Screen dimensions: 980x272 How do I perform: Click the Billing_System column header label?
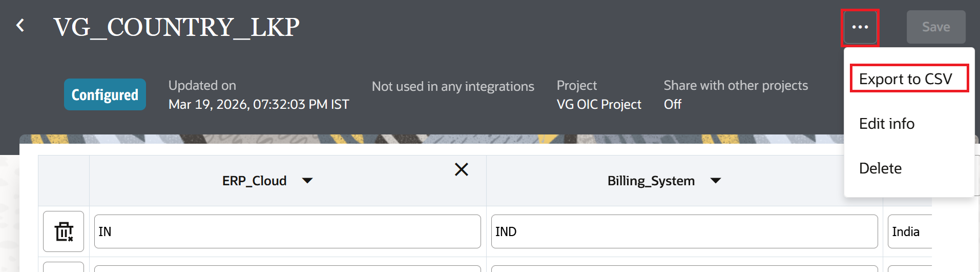coord(651,181)
